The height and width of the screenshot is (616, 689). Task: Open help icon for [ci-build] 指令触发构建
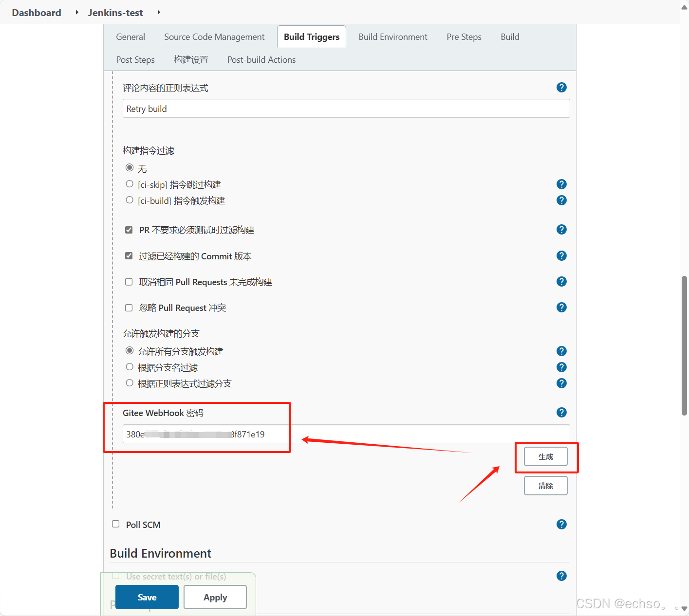[561, 200]
